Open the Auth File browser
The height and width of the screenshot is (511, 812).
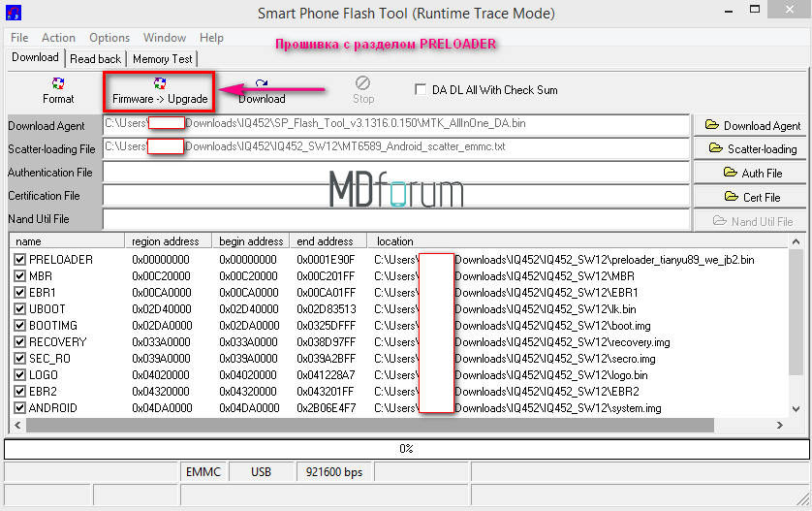pyautogui.click(x=750, y=173)
